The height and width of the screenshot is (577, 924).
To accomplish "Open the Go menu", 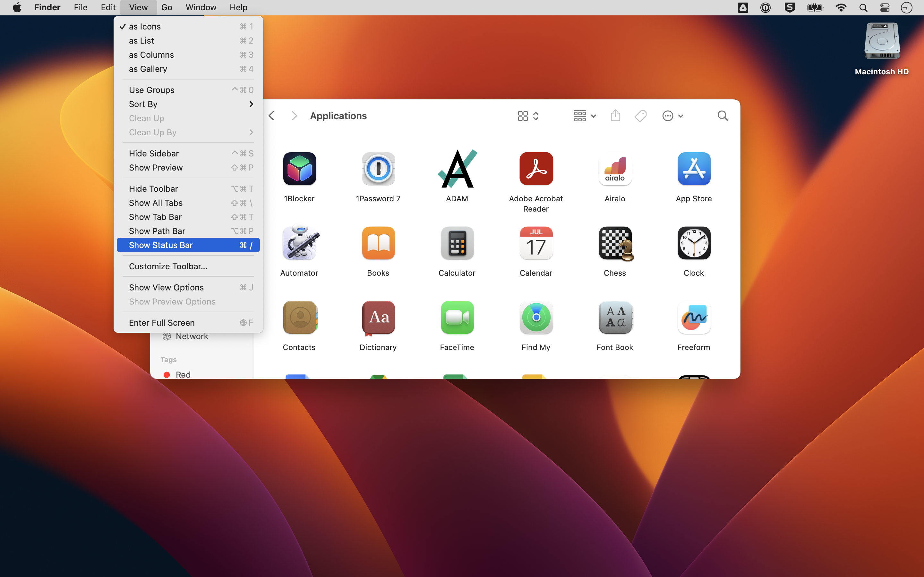I will [167, 7].
